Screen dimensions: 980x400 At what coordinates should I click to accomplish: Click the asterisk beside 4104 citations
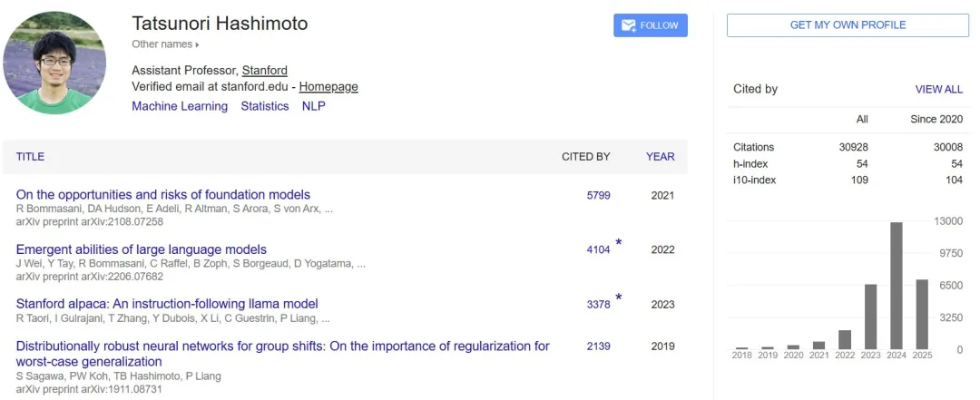pyautogui.click(x=619, y=242)
